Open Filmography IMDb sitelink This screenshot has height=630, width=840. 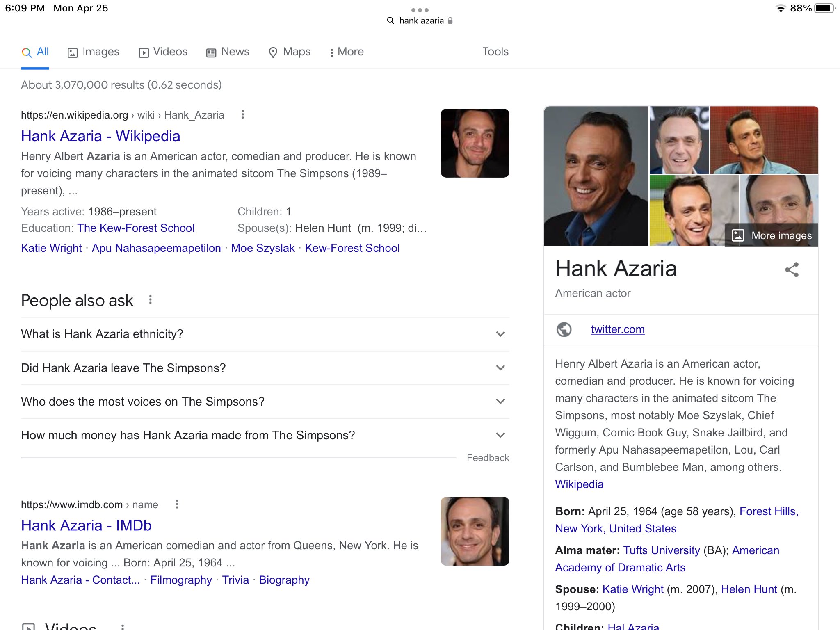(x=181, y=580)
